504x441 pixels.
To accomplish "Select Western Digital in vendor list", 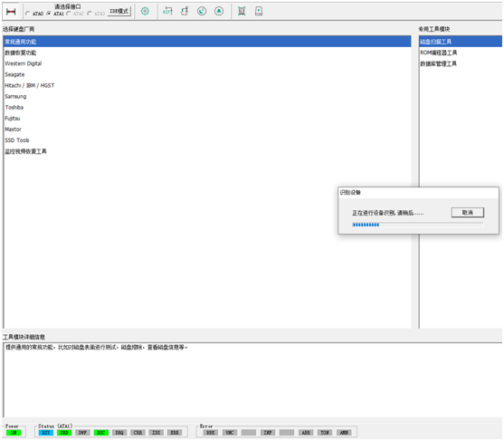I will coord(207,63).
